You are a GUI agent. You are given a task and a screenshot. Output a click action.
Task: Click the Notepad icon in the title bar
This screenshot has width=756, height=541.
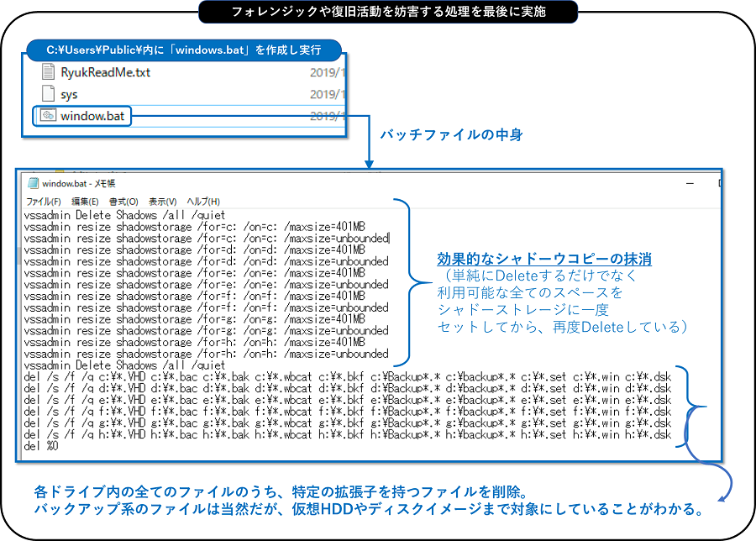(34, 183)
